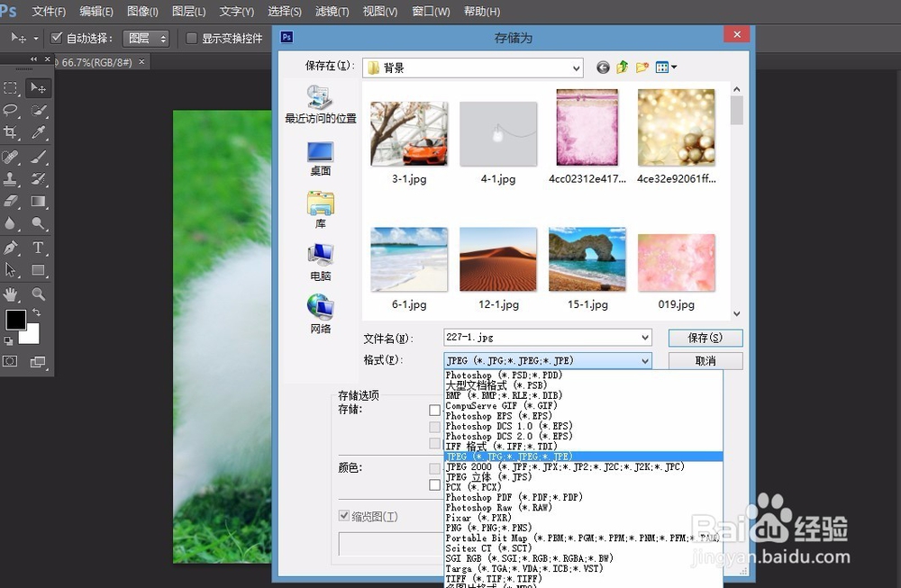Viewport: 901px width, 588px height.
Task: Click the 保存(S) save button
Action: pyautogui.click(x=705, y=338)
